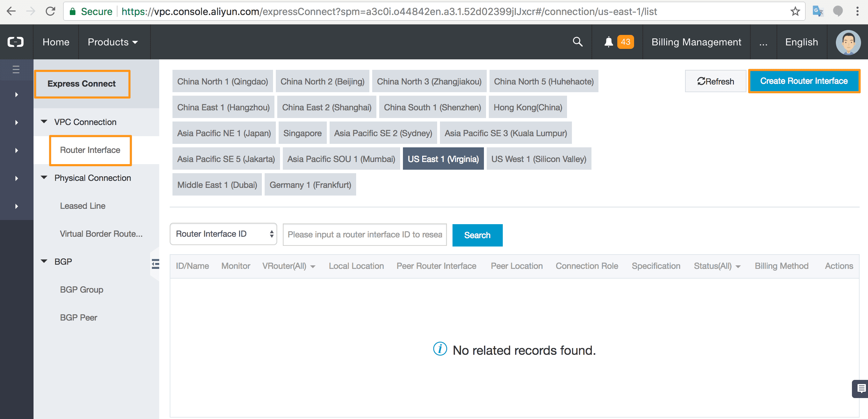Select Singapore region
868x419 pixels.
[x=302, y=133]
